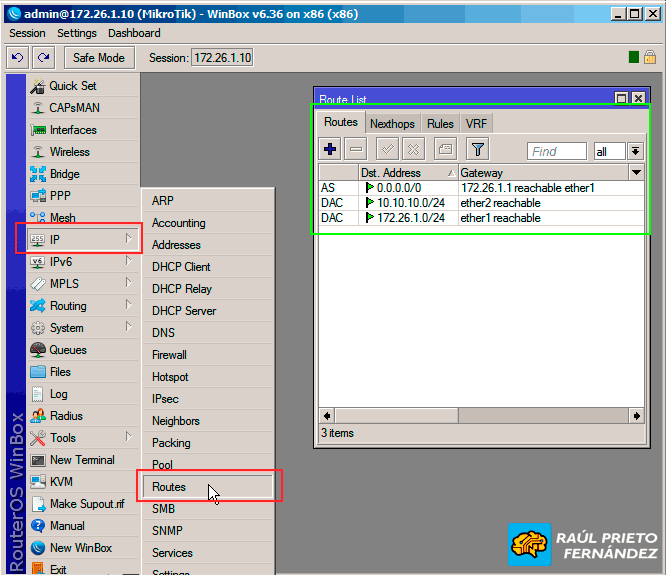This screenshot has height=575, width=666.
Task: Click the Redo arrow in toolbar
Action: tap(42, 58)
